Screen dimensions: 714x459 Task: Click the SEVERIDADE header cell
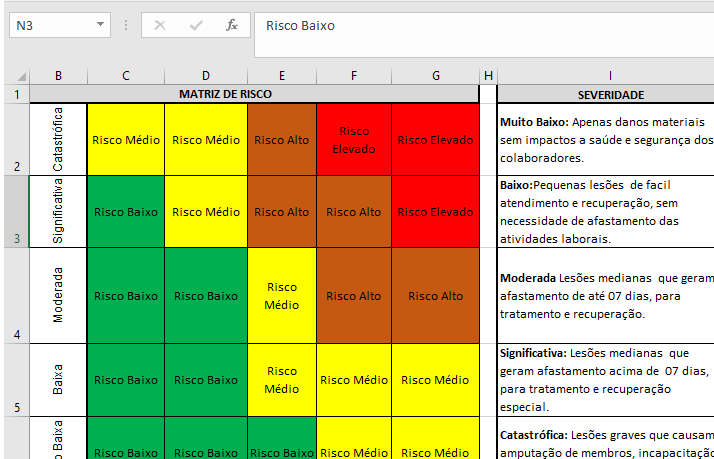608,94
